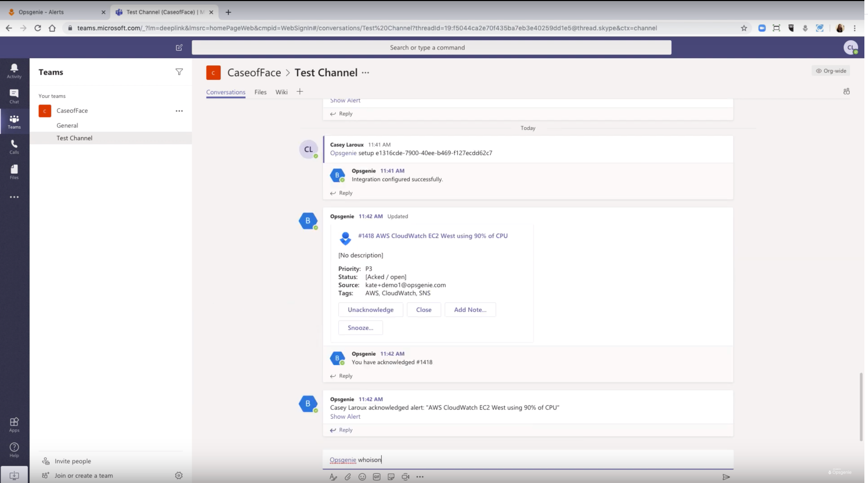Attach a file with paperclip icon
Image resolution: width=868 pixels, height=483 pixels.
tap(348, 477)
